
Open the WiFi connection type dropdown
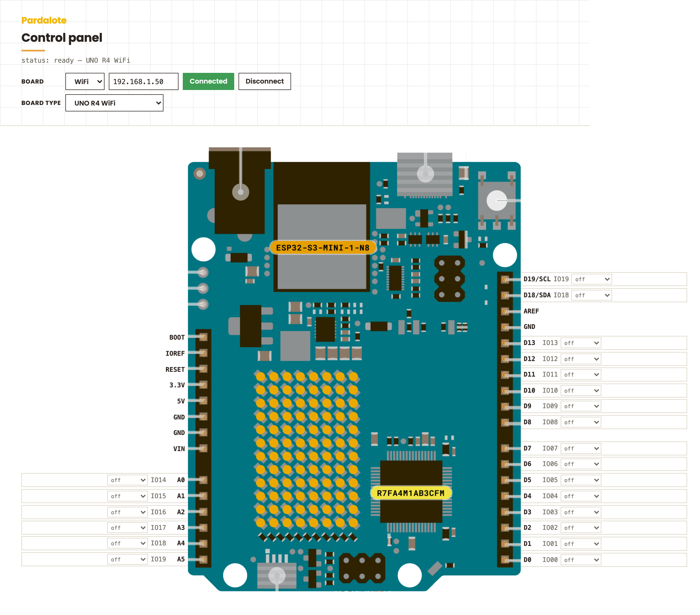pyautogui.click(x=85, y=81)
